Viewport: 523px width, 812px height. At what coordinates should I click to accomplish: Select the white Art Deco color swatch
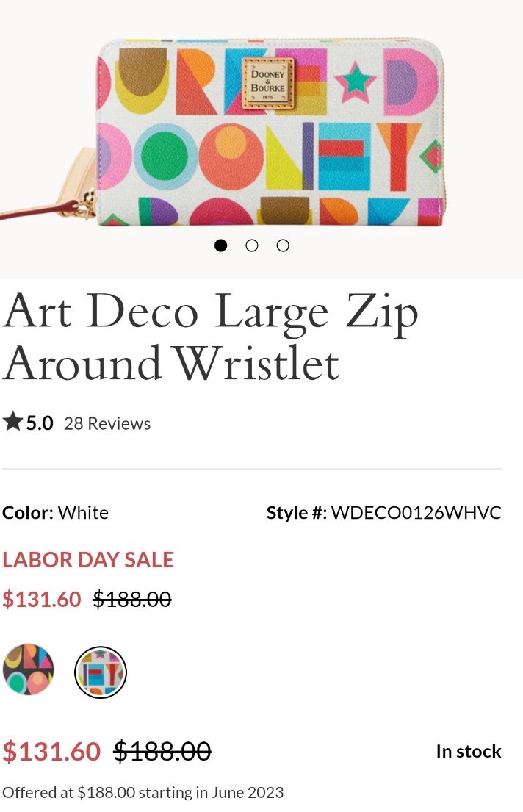tap(101, 672)
